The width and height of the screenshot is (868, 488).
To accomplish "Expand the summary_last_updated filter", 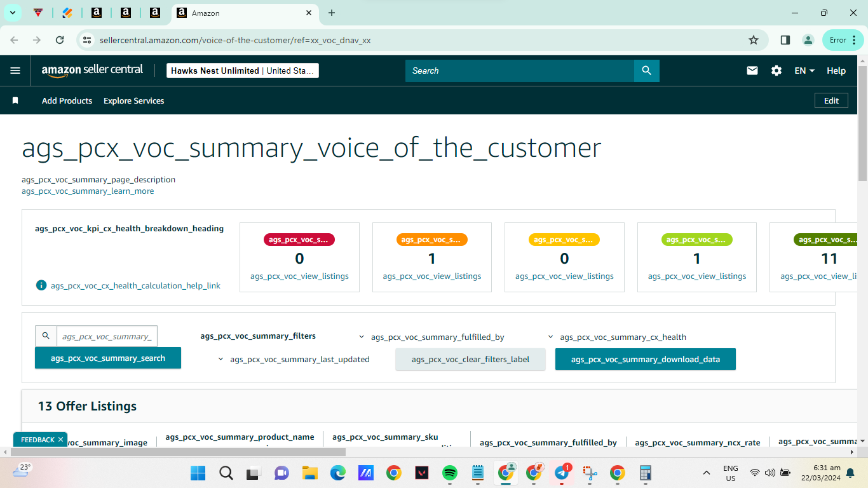I will (294, 359).
